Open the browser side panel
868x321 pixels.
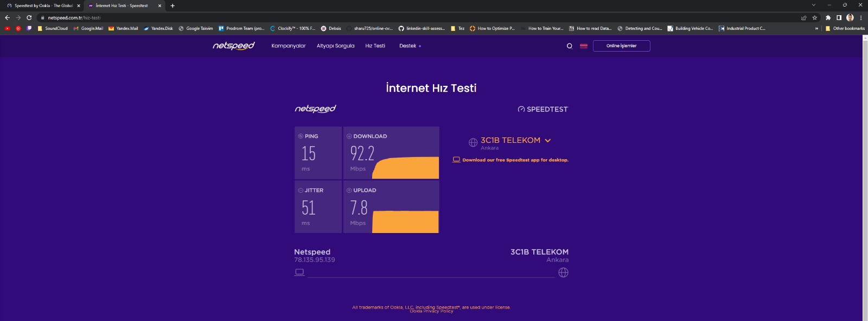[x=839, y=18]
